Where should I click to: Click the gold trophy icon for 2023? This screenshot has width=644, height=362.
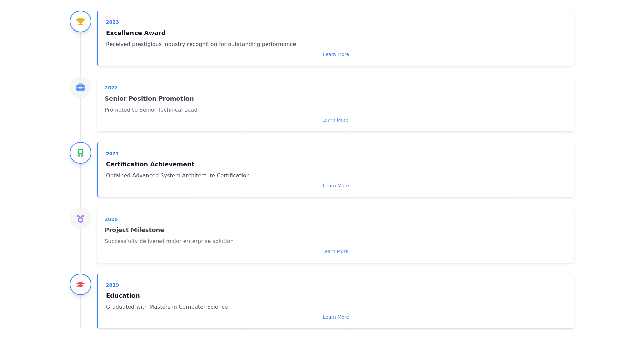point(80,21)
